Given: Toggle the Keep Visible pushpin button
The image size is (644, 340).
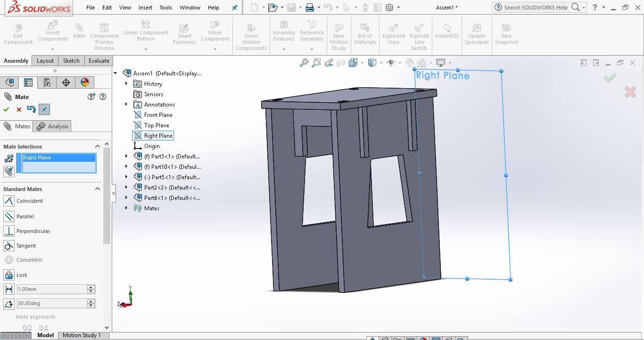Looking at the screenshot, I should [44, 109].
